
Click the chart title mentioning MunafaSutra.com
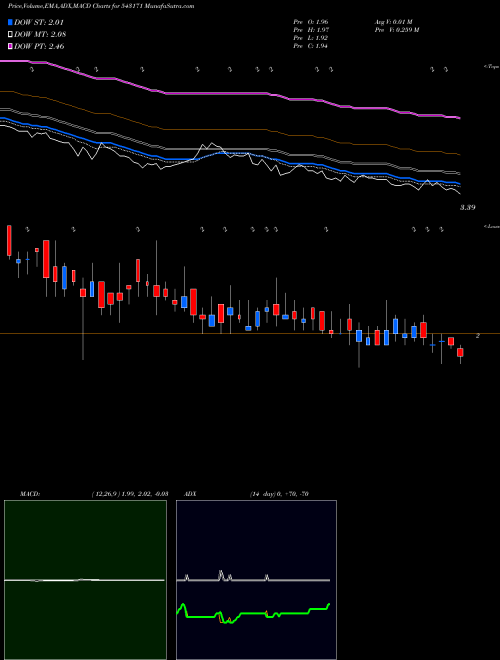coord(101,7)
